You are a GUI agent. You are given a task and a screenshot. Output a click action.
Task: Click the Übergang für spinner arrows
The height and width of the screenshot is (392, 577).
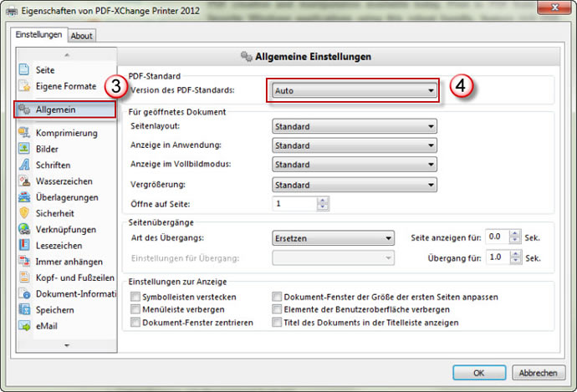[x=516, y=257]
